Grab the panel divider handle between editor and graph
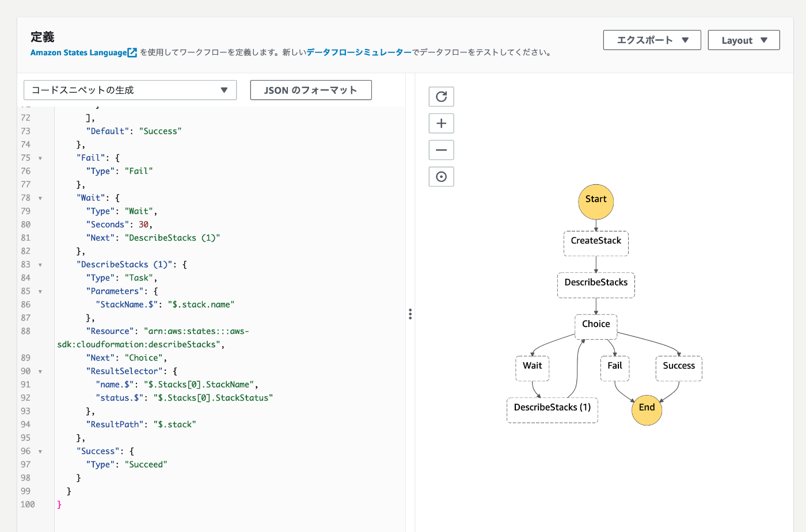806x532 pixels. pos(410,314)
